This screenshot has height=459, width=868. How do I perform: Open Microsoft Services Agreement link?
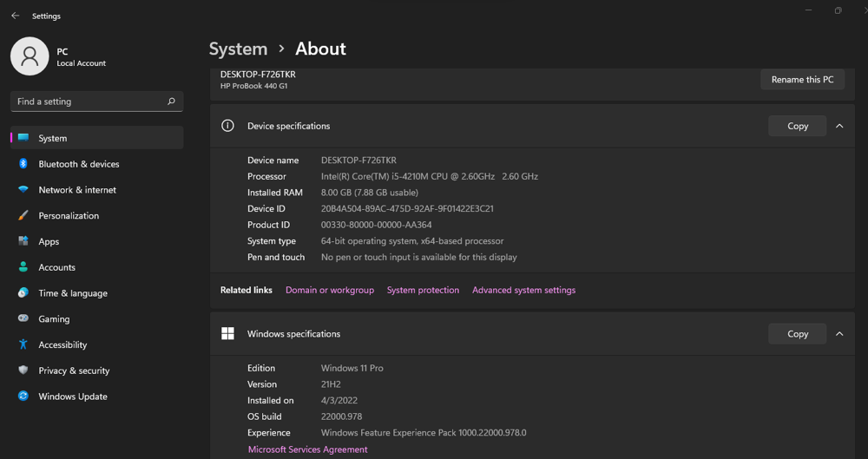click(x=308, y=449)
